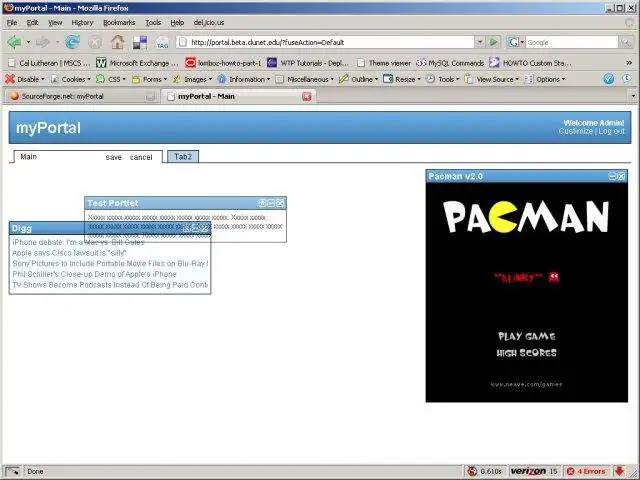Open the Google search engine selector dropdown
Screen dimensions: 640x480
[515, 42]
